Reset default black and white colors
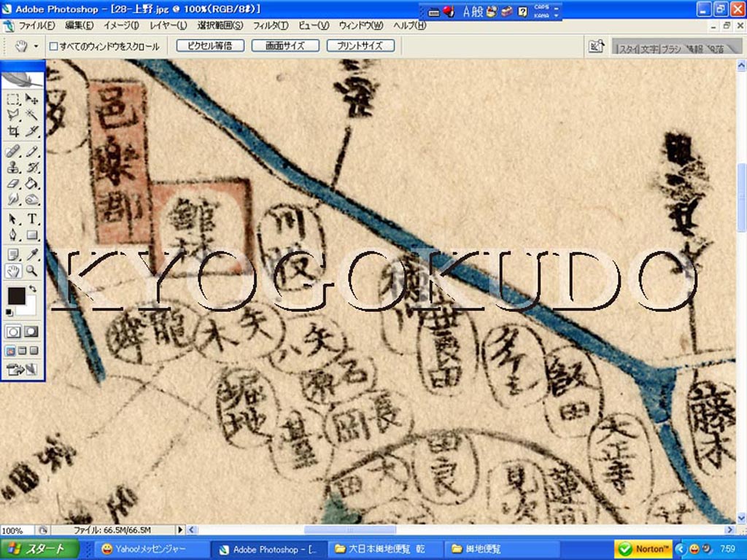Viewport: 747px width, 560px height. [9, 312]
